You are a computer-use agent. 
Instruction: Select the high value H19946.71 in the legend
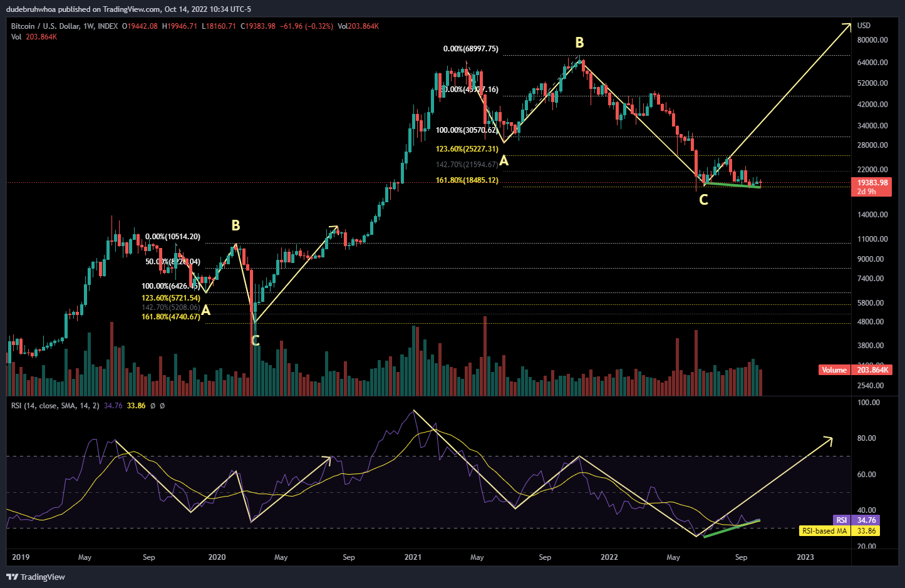coord(180,26)
